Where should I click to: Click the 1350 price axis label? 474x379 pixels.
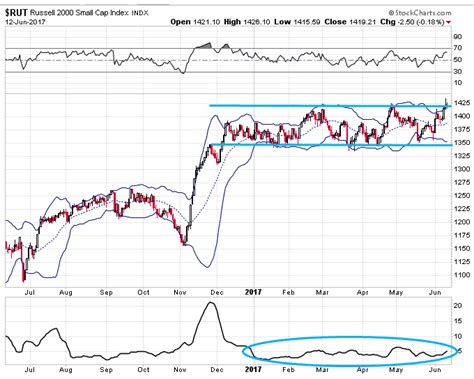tap(462, 142)
